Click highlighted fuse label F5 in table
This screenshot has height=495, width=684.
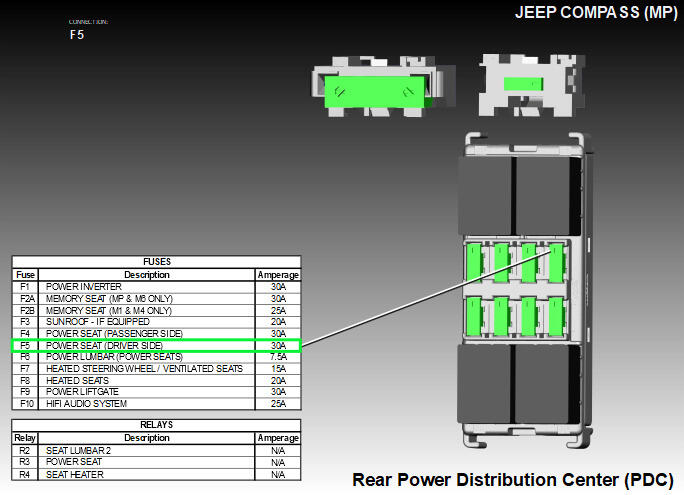pyautogui.click(x=25, y=345)
